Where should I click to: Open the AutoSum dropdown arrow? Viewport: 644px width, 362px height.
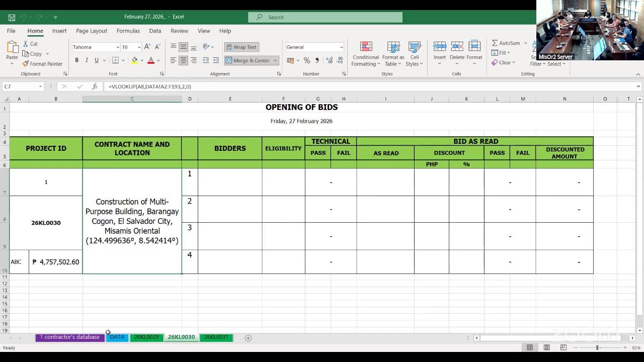coord(526,43)
